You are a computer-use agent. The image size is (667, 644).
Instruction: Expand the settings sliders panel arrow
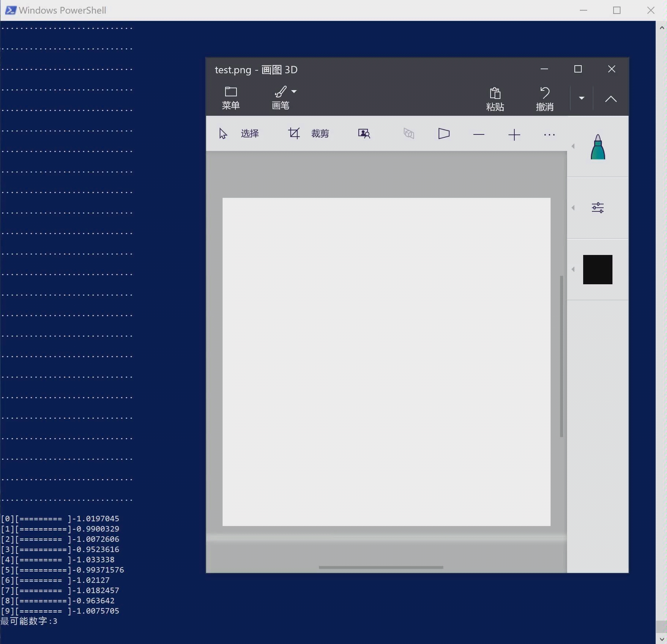(573, 208)
